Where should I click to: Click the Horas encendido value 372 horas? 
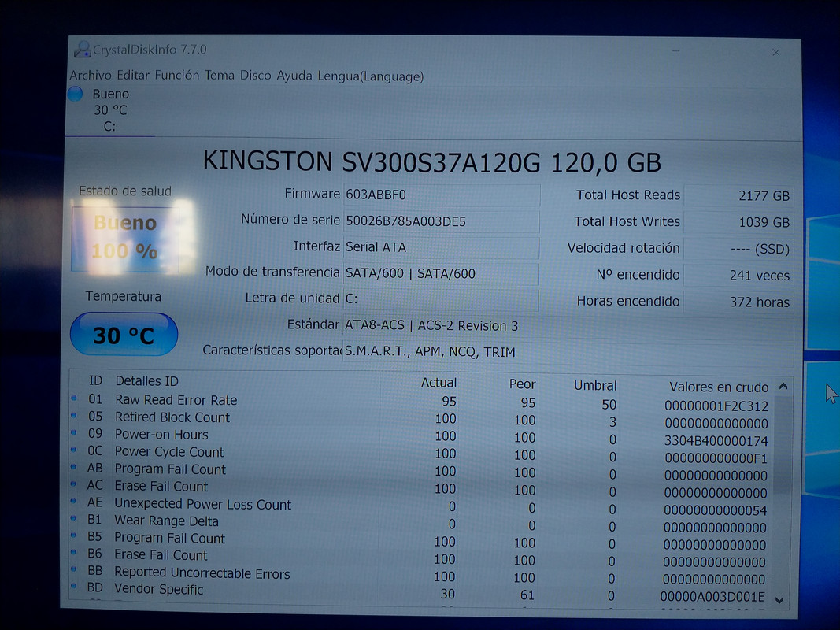click(x=738, y=302)
